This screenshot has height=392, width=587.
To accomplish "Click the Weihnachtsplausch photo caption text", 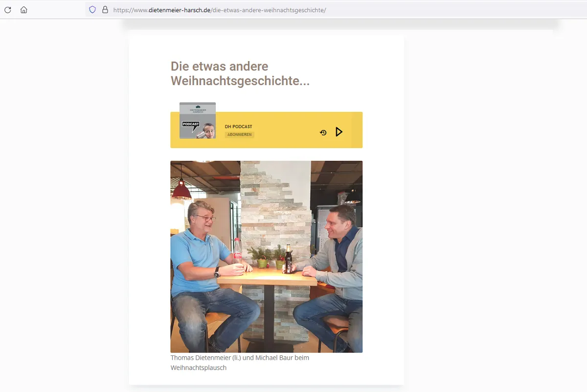I will click(239, 362).
